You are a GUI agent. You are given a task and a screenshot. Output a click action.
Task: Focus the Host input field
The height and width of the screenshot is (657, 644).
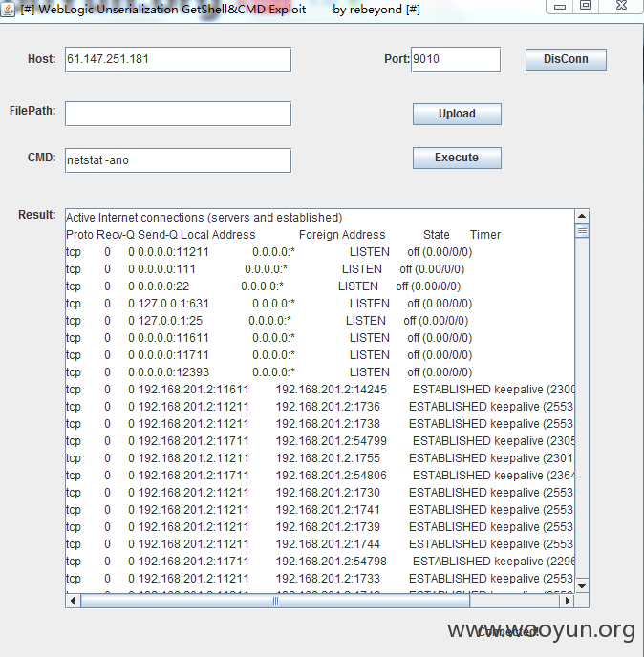click(x=178, y=59)
